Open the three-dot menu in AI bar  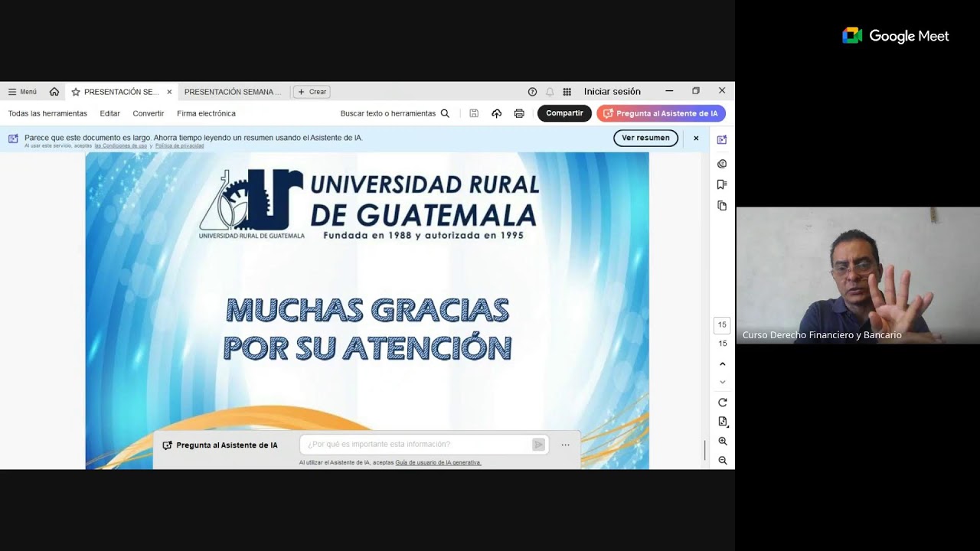click(565, 445)
